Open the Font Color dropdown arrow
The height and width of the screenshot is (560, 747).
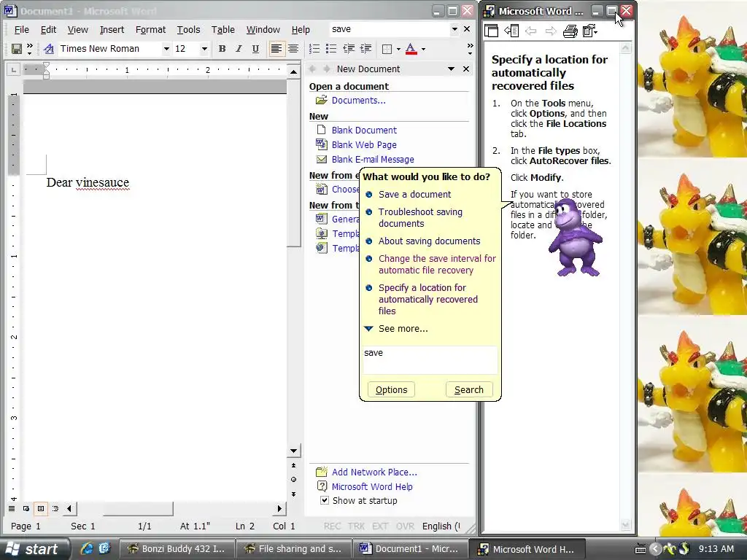[423, 49]
